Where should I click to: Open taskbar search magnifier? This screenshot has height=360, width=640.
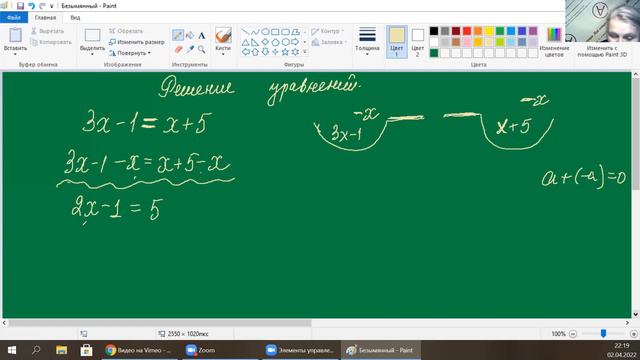pyautogui.click(x=36, y=350)
